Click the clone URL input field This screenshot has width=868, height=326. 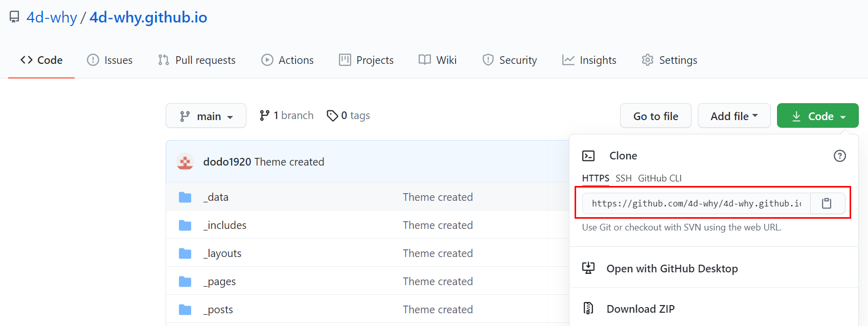click(696, 203)
